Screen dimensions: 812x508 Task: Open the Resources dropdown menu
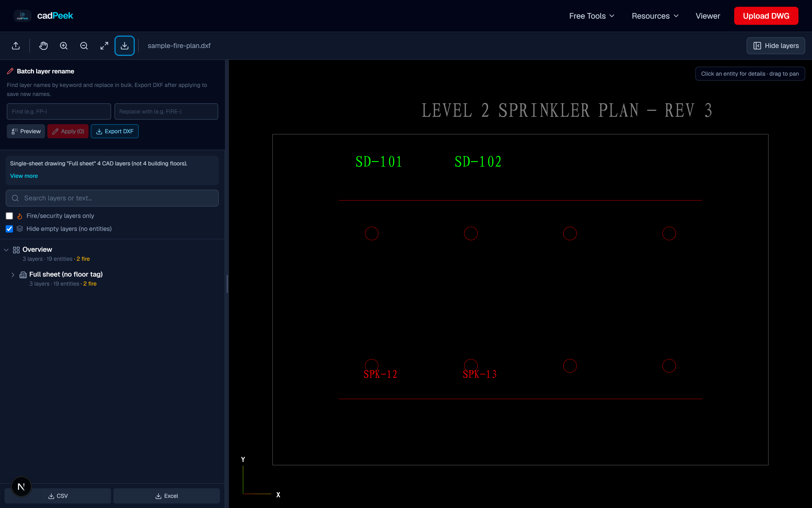(655, 16)
